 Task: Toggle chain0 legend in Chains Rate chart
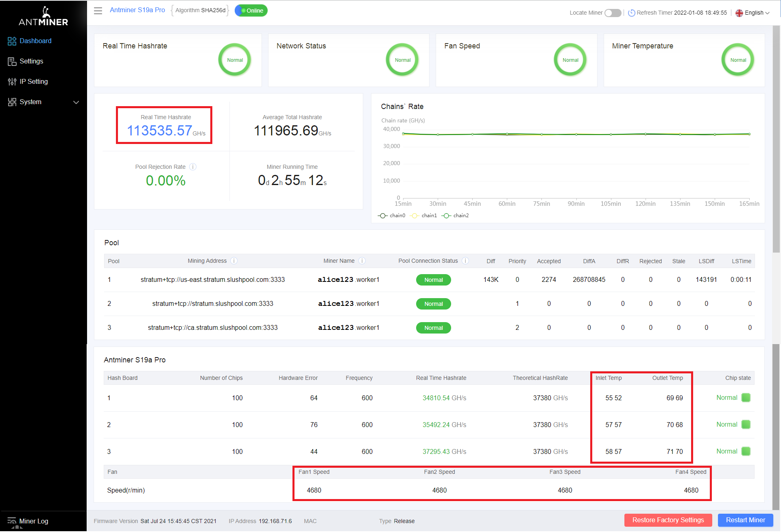click(x=391, y=216)
